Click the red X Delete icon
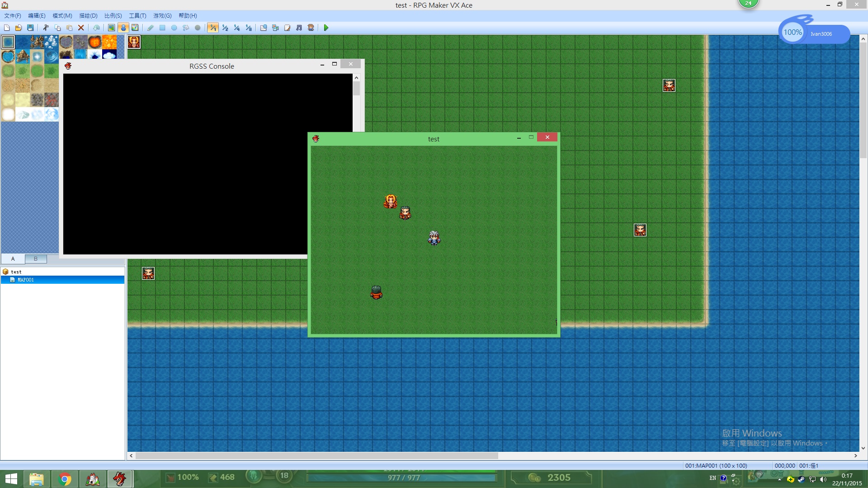This screenshot has width=868, height=488. 81,28
